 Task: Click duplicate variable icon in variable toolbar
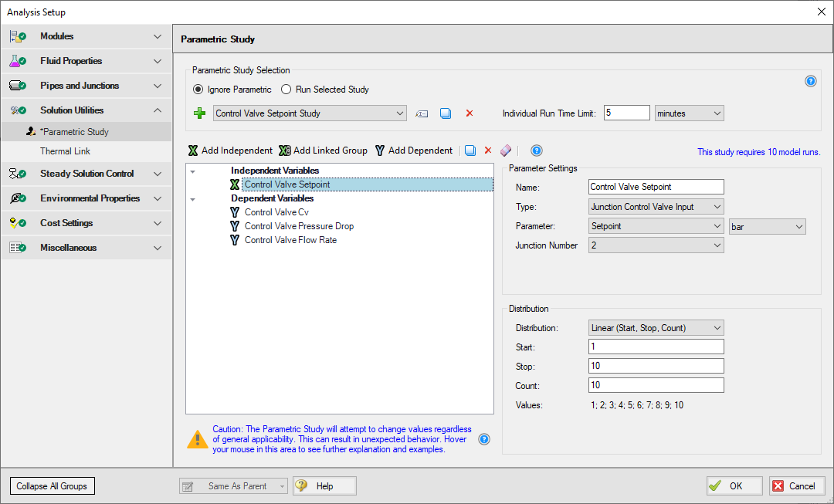click(x=470, y=151)
